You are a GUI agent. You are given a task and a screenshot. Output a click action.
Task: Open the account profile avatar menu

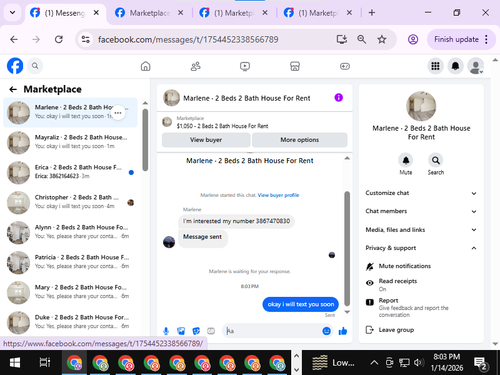click(476, 66)
